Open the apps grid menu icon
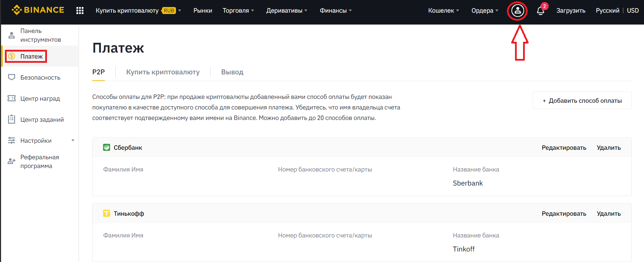 tap(80, 11)
